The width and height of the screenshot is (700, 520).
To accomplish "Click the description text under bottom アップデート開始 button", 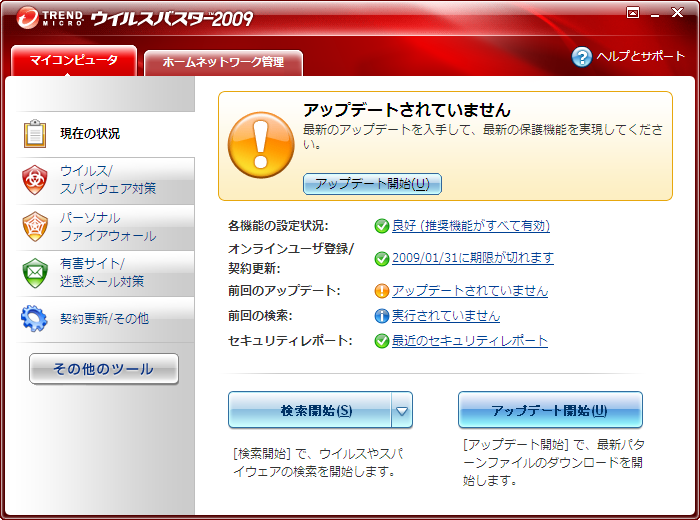I will click(554, 462).
